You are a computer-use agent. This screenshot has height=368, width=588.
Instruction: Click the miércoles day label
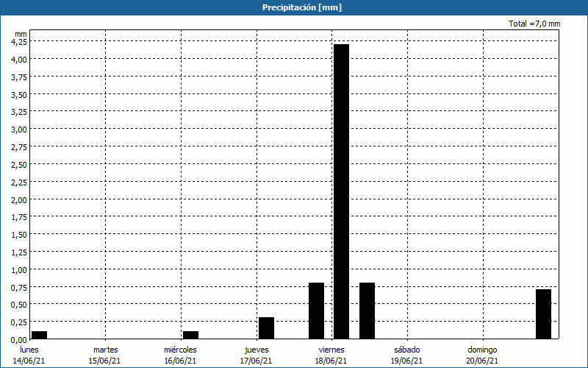coord(180,350)
